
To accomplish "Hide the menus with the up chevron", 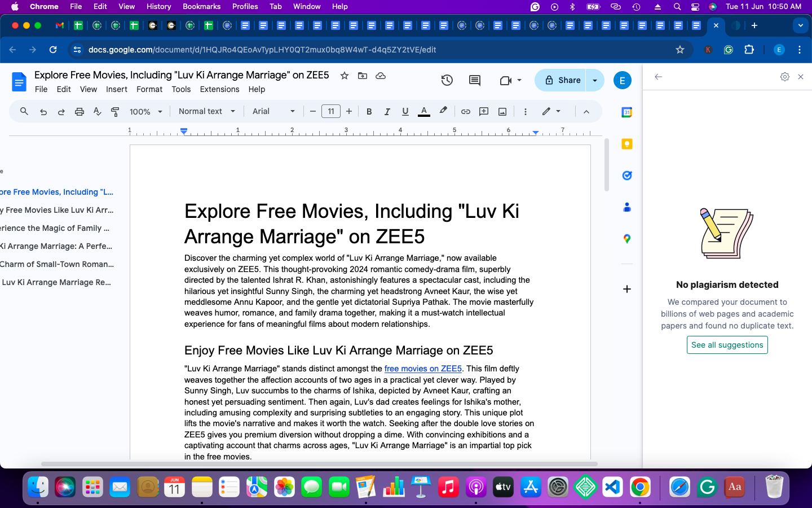I will 586,112.
